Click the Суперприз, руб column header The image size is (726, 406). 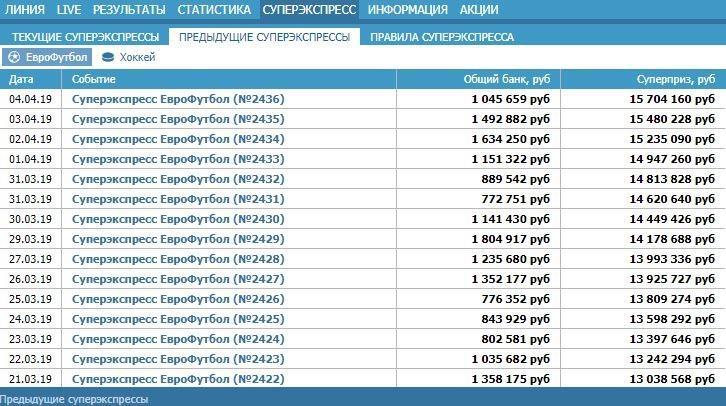coord(675,79)
